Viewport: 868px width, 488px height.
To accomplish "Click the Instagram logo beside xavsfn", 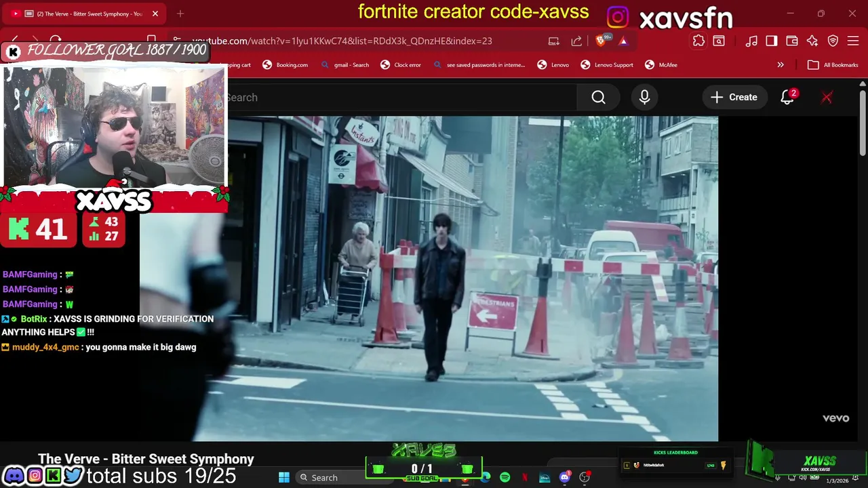I will (618, 17).
